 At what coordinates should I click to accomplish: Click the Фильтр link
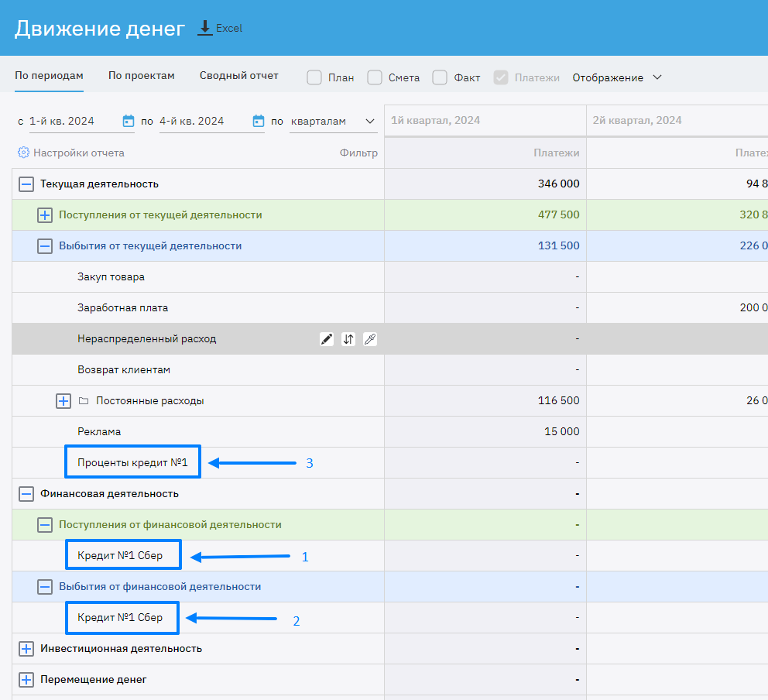point(358,153)
